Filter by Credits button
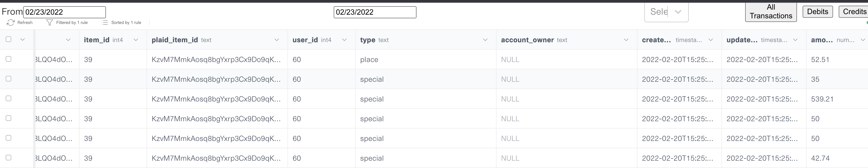868x168 pixels. click(x=854, y=12)
